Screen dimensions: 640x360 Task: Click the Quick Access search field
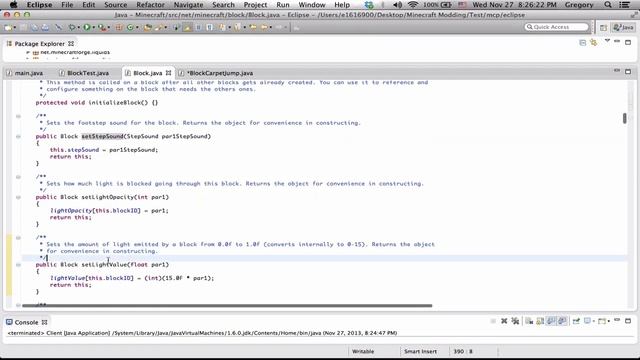(557, 27)
